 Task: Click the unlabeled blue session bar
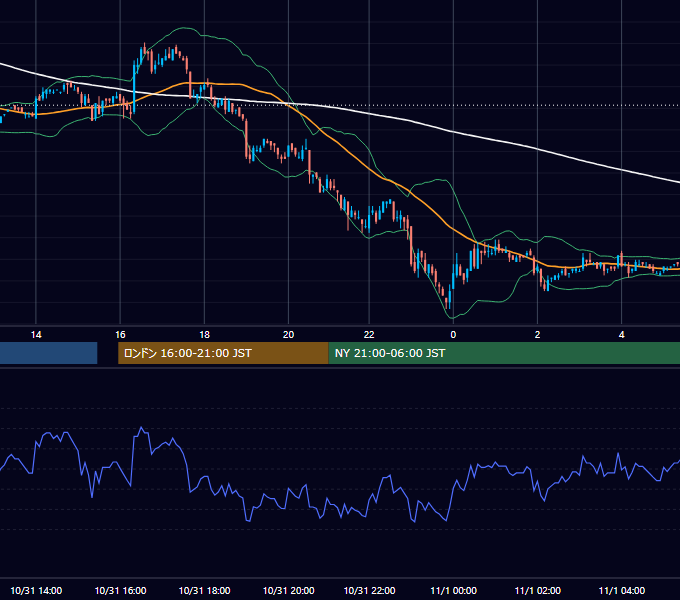(x=49, y=353)
